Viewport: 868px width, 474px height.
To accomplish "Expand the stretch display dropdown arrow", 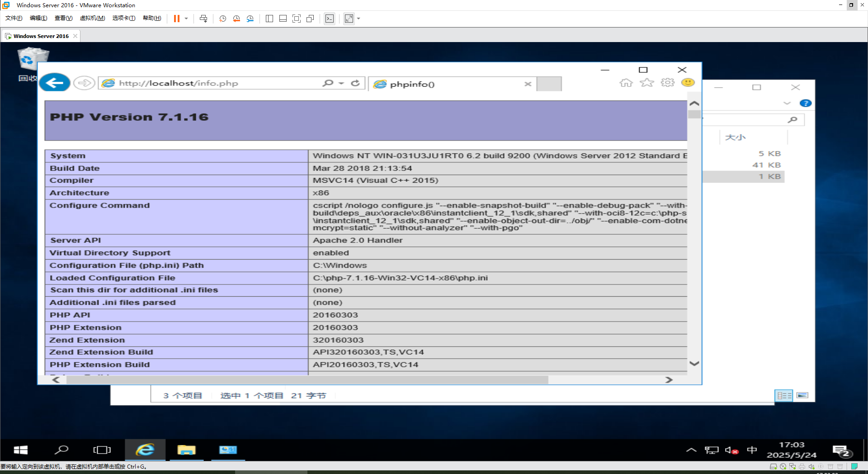I will coord(359,19).
